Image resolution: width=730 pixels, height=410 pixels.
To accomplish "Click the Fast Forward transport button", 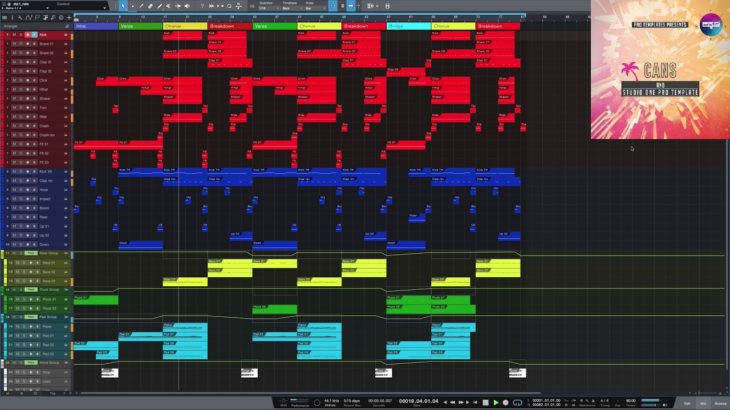I will (x=461, y=403).
